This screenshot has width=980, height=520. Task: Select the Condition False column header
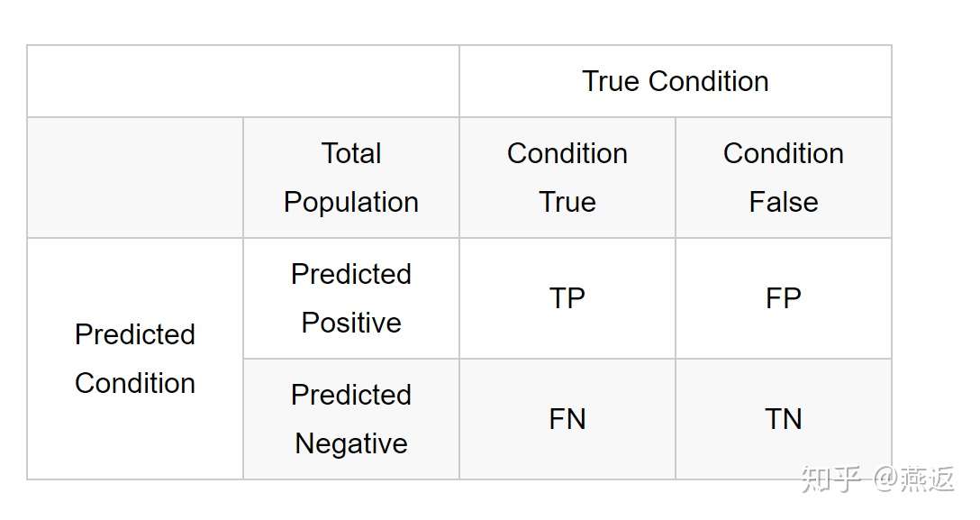(784, 178)
